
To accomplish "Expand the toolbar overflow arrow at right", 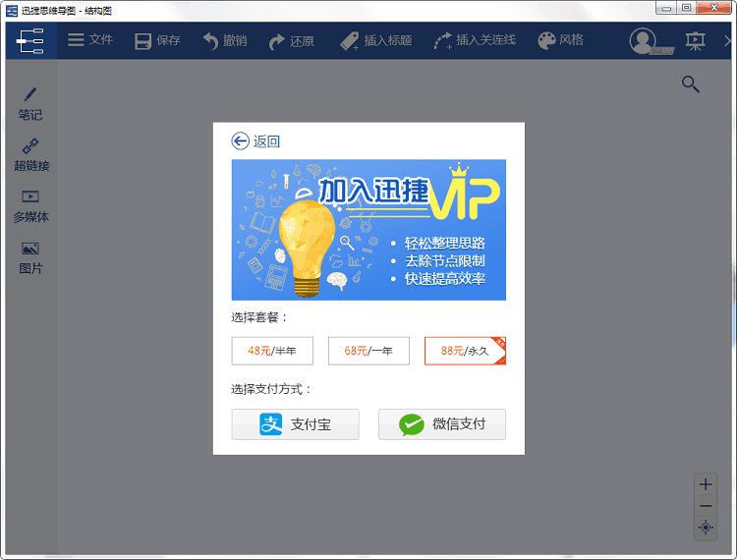I will pyautogui.click(x=727, y=41).
